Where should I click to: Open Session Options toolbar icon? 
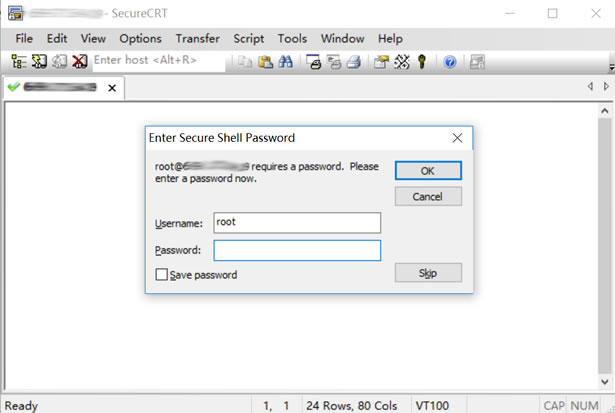click(381, 62)
